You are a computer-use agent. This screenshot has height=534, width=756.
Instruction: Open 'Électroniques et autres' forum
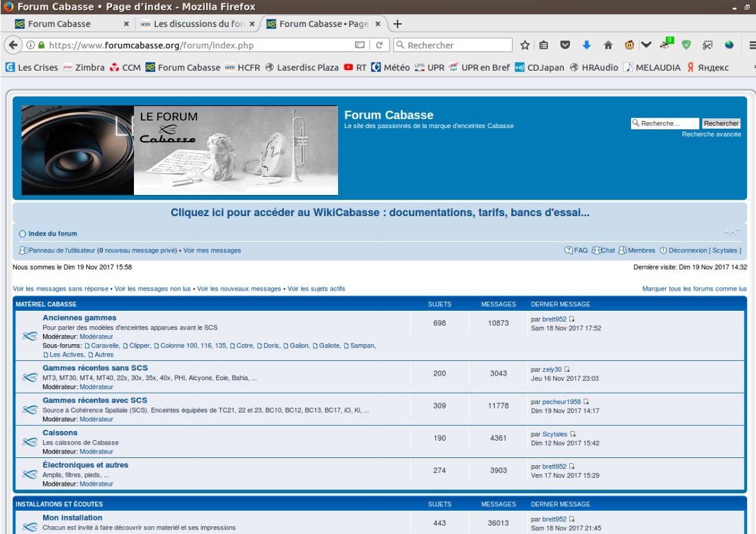click(x=86, y=465)
